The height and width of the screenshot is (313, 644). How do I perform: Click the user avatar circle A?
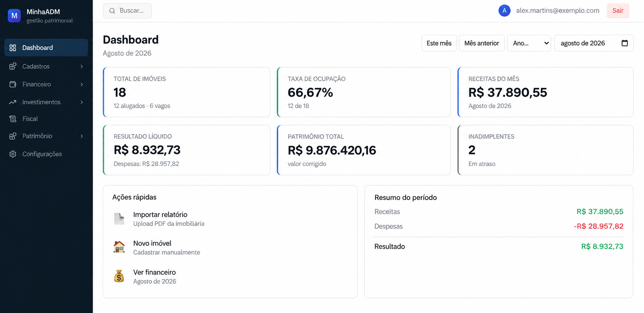[504, 11]
